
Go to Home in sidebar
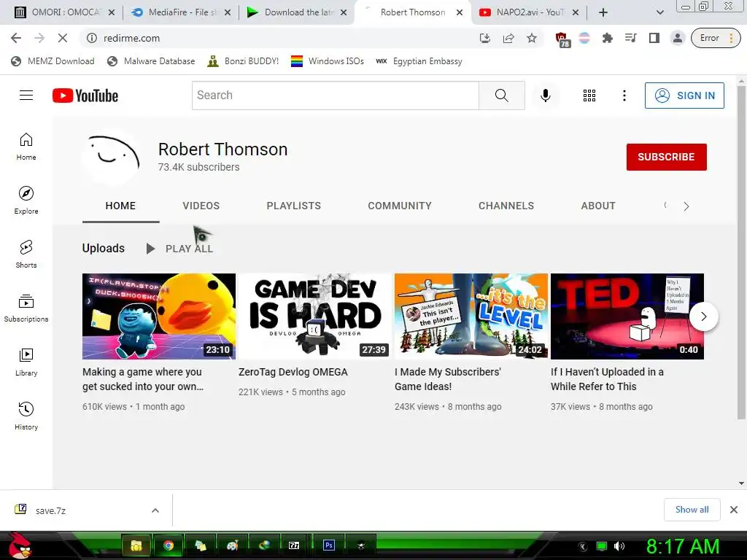tap(26, 147)
